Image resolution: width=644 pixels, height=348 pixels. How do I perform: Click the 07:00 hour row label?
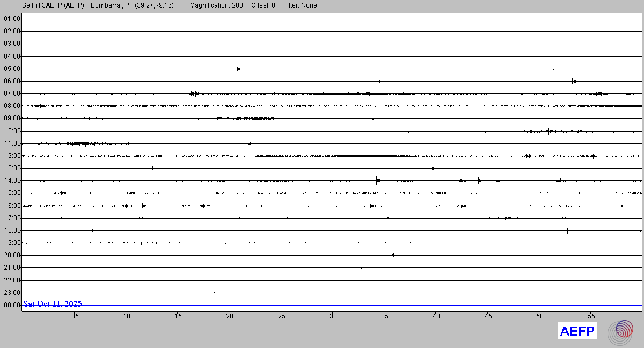[12, 93]
